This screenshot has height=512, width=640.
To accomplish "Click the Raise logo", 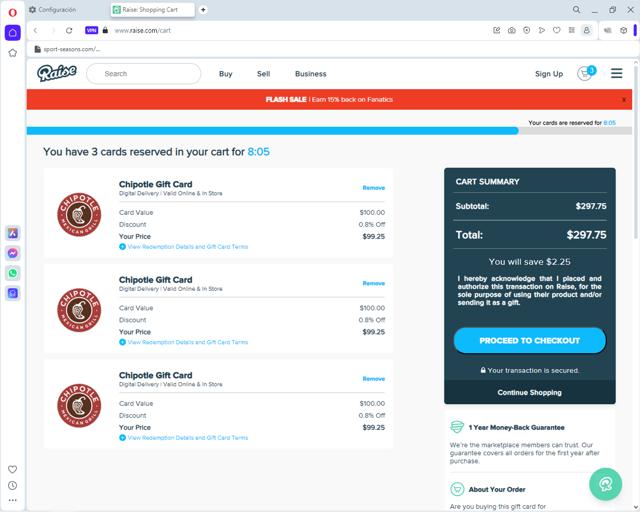I will point(57,73).
